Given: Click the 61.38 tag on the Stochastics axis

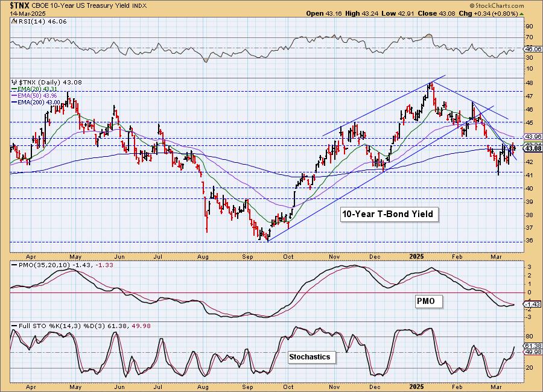Looking at the screenshot, I should 533,346.
